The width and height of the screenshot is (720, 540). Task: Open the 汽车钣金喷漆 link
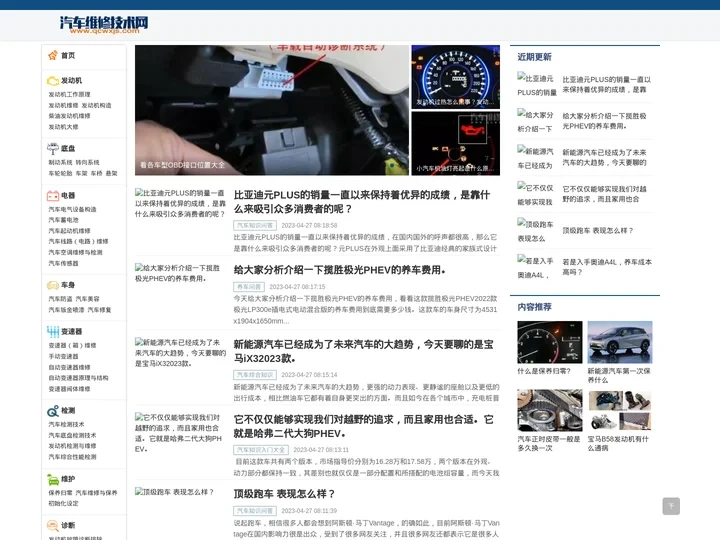[x=67, y=310]
